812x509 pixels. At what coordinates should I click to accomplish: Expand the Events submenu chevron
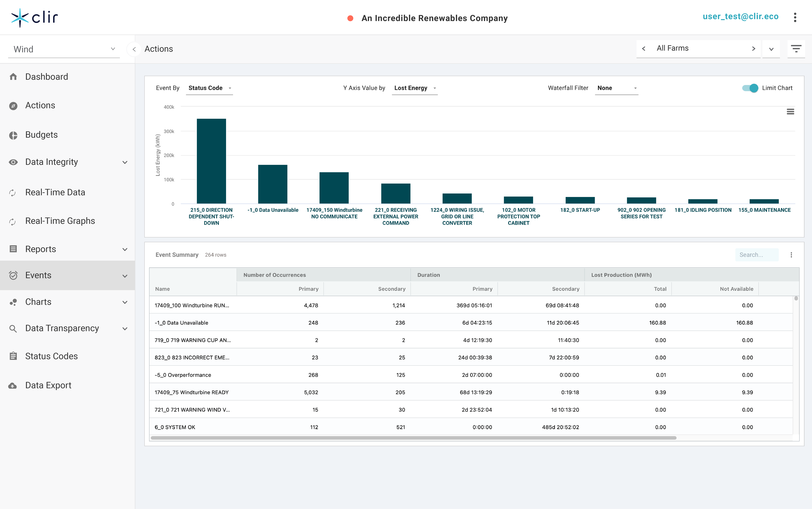[x=125, y=276]
